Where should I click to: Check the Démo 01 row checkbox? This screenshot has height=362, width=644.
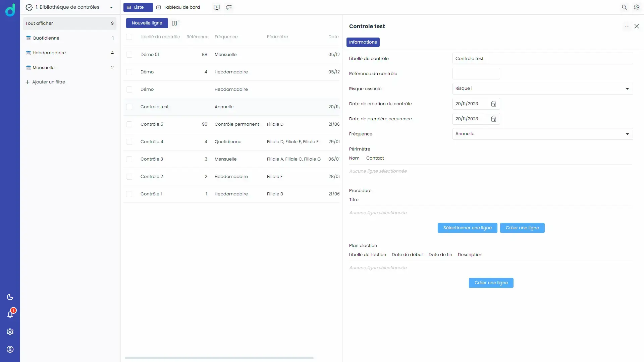[x=129, y=55]
